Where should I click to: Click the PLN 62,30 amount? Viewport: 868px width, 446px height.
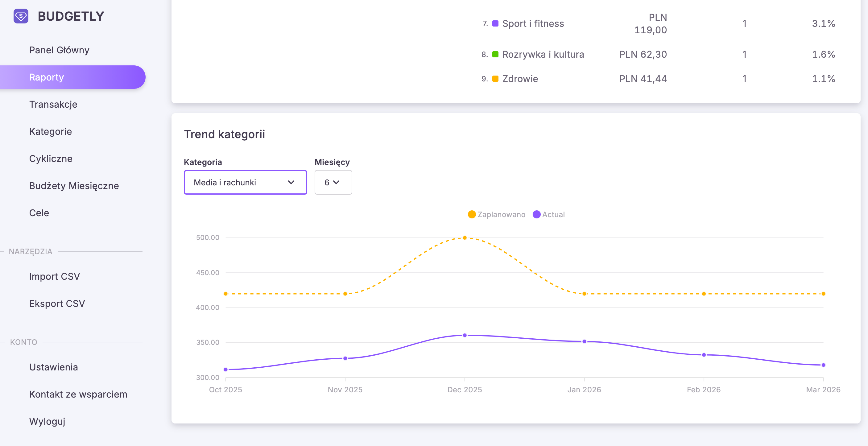point(643,54)
